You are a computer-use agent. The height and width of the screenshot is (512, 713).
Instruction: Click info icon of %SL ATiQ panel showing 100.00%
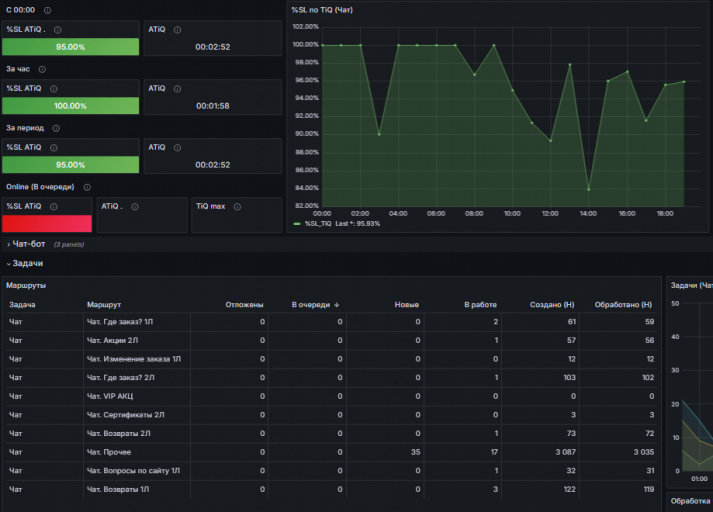(x=52, y=89)
